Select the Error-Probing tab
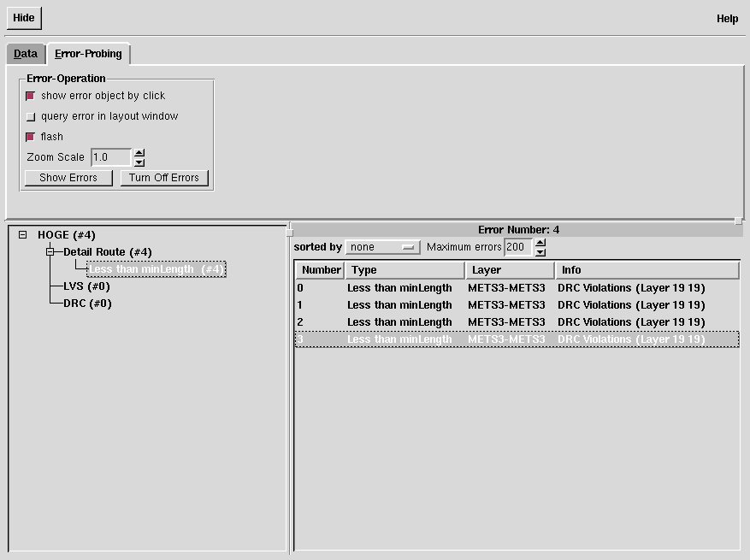Viewport: 750px width, 560px height. pyautogui.click(x=88, y=54)
